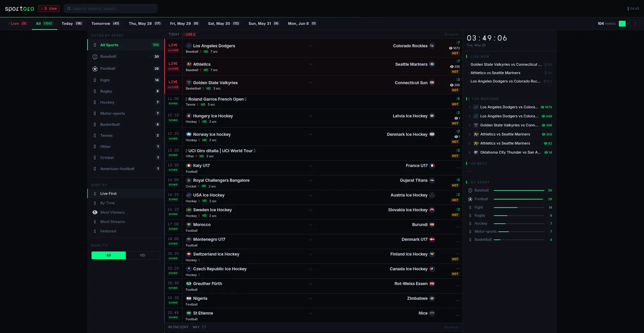The height and width of the screenshot is (333, 644).
Task: Click the red 3 Live button in header
Action: point(49,9)
